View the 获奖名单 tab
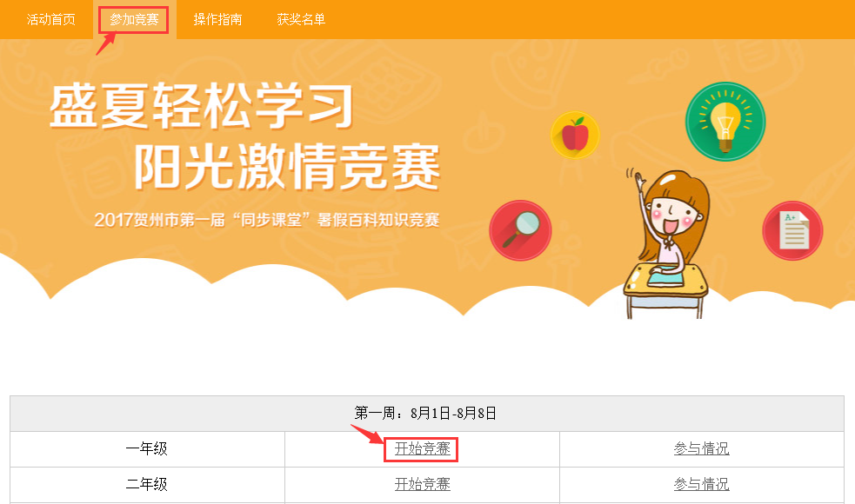 point(301,20)
